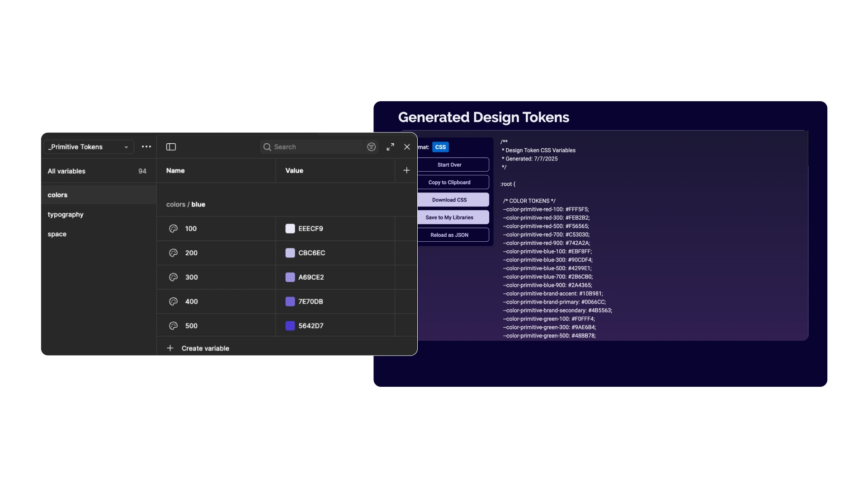Click the palette icon for variable 100

pos(173,229)
